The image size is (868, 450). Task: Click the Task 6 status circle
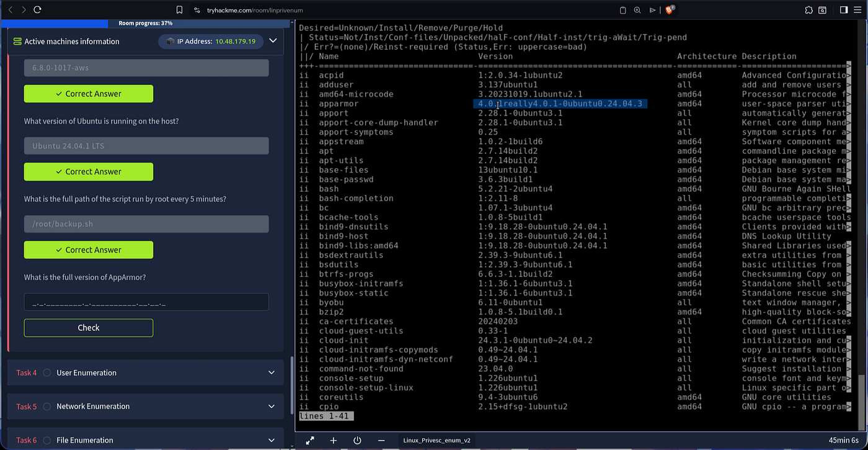point(47,440)
